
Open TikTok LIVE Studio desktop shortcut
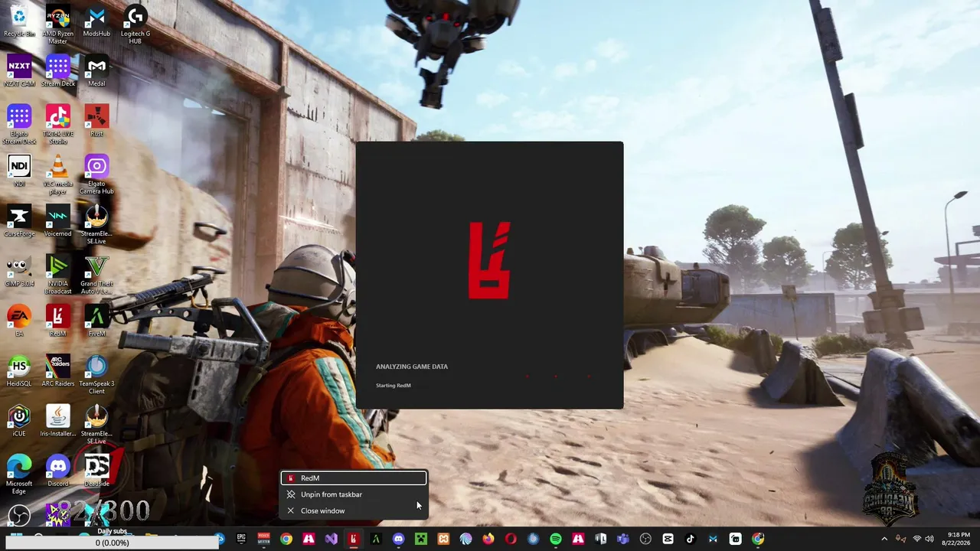point(58,125)
